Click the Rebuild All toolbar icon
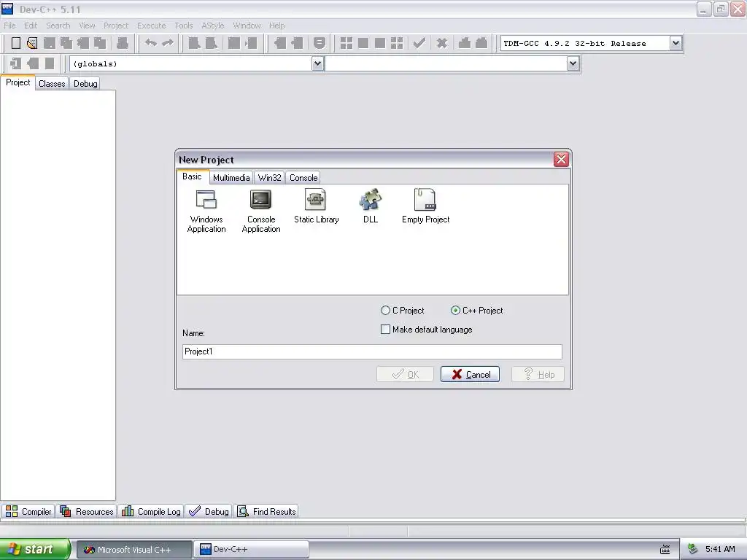This screenshot has height=560, width=747. (x=397, y=43)
